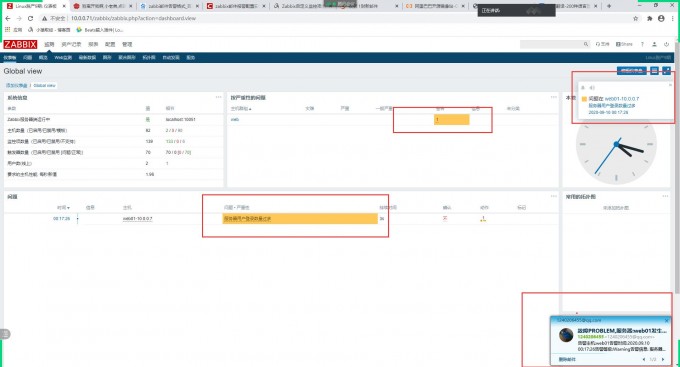Open the 报表 top menu
The height and width of the screenshot is (367, 680).
point(93,44)
